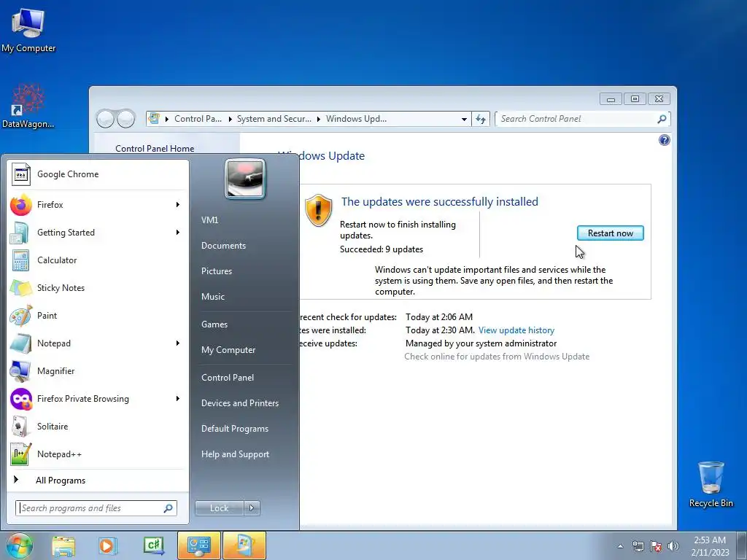Screen dimensions: 747x560
Task: Click search magnifier in Start menu
Action: point(169,508)
